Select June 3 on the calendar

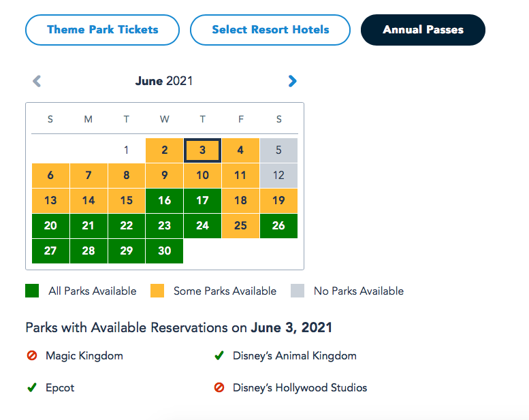tap(202, 150)
